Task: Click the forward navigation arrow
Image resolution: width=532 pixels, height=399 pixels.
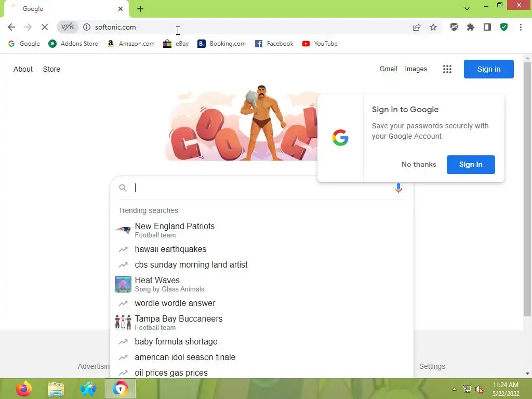Action: tap(28, 27)
